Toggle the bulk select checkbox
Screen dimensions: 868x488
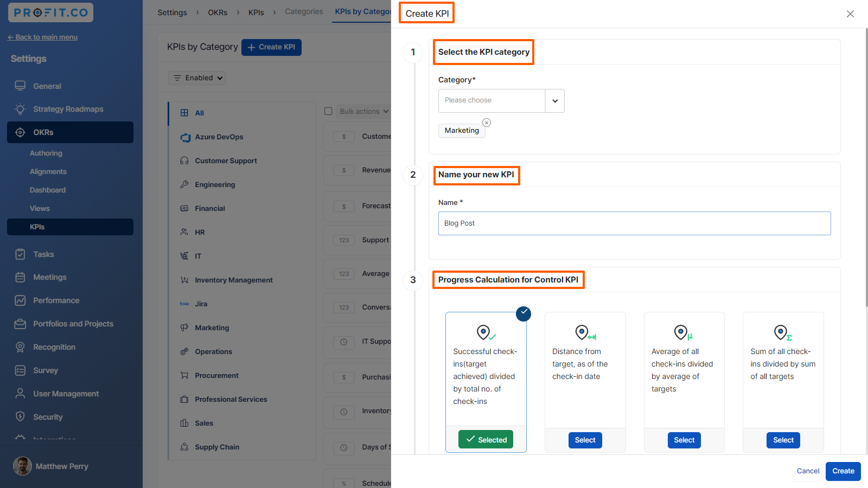[x=328, y=111]
